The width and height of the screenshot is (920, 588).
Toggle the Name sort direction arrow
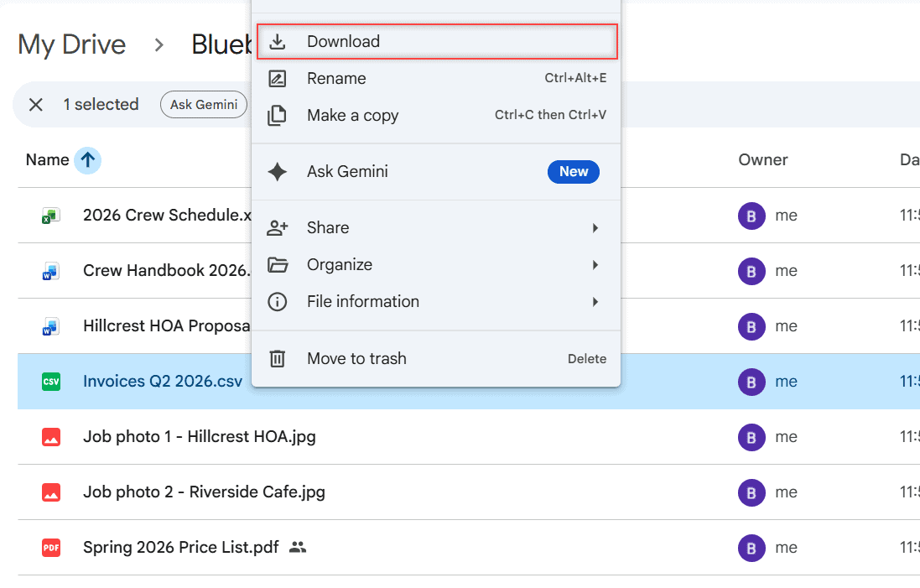tap(87, 159)
